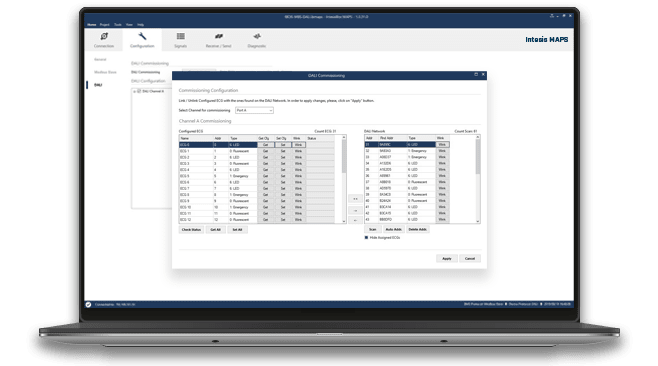Viewport: 658px width, 366px height.
Task: Select the ECG-5 Emergency row
Action: [256, 176]
